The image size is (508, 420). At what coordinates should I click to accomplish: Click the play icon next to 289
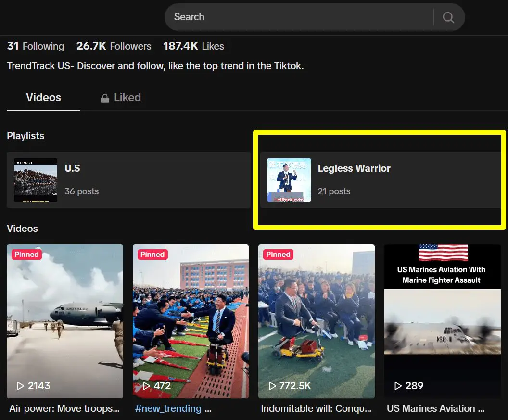click(x=398, y=386)
